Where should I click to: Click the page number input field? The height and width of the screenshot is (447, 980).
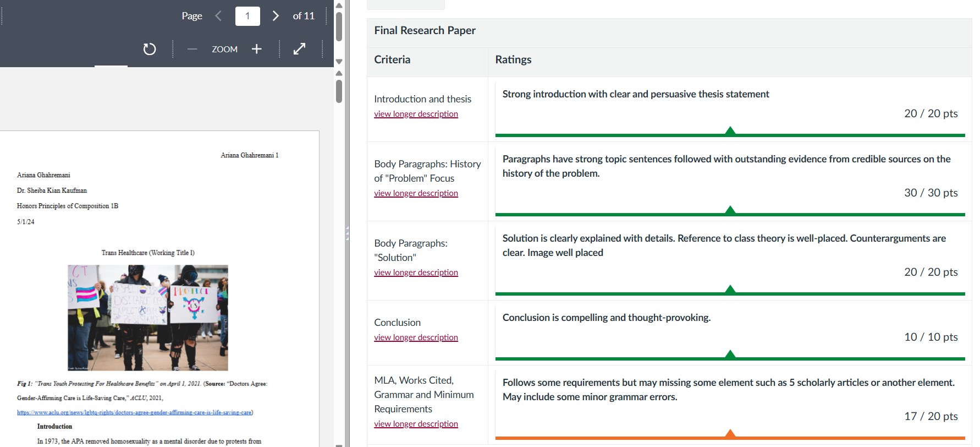[x=247, y=16]
